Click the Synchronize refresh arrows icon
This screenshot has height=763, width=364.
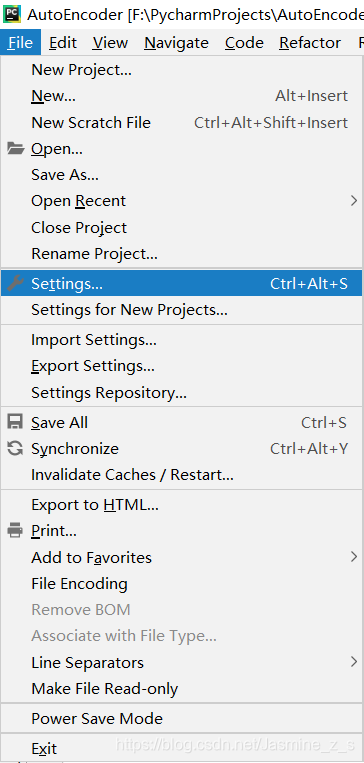coord(15,448)
